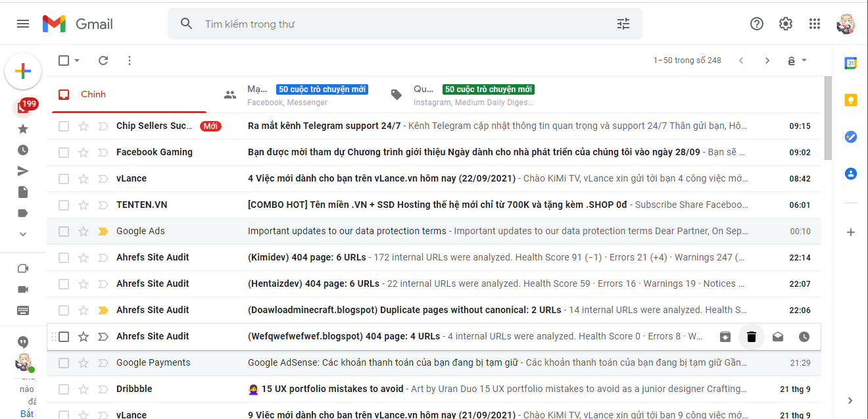
Task: Open Google Tasks side panel
Action: tap(850, 137)
